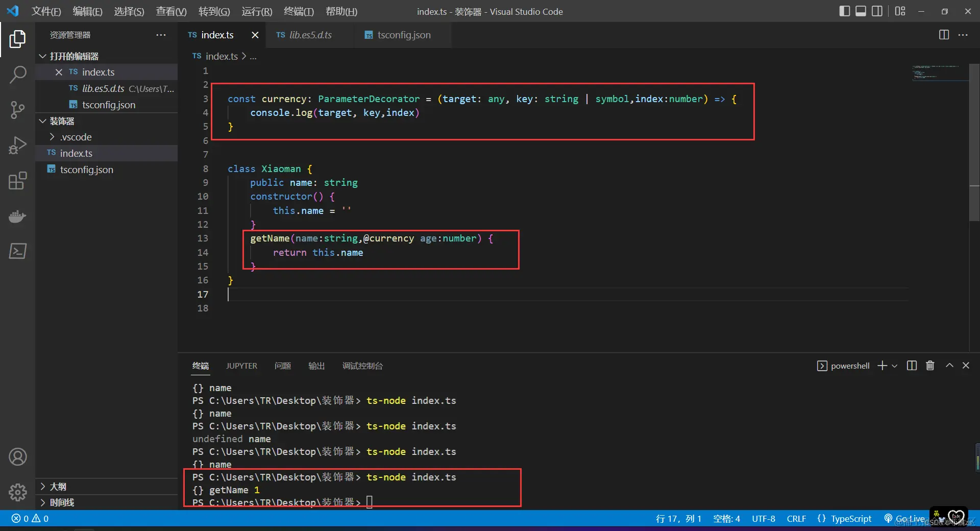This screenshot has height=531, width=980.
Task: Toggle secondary side bar layout button
Action: [x=877, y=11]
